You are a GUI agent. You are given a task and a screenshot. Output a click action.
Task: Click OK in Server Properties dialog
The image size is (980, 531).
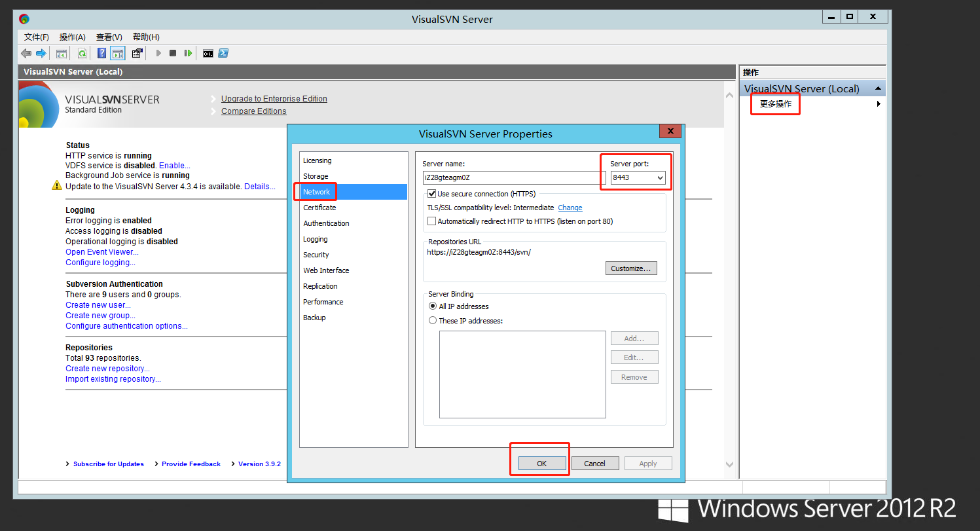click(x=542, y=464)
